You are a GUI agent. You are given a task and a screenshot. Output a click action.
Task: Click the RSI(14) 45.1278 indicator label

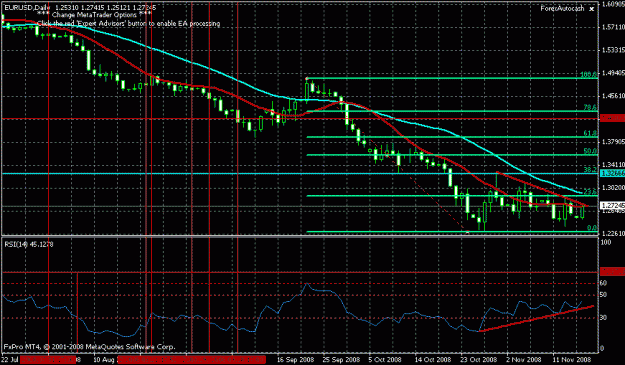tap(29, 244)
